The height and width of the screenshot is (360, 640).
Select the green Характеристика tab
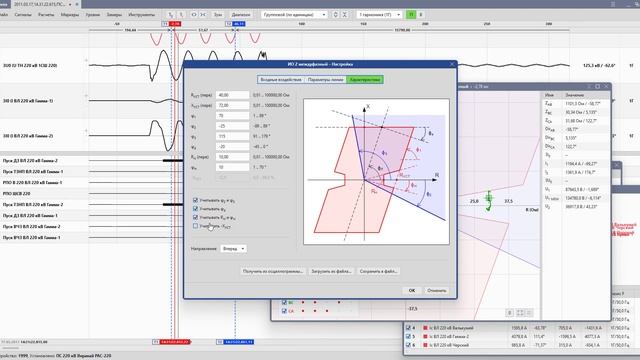pyautogui.click(x=365, y=80)
